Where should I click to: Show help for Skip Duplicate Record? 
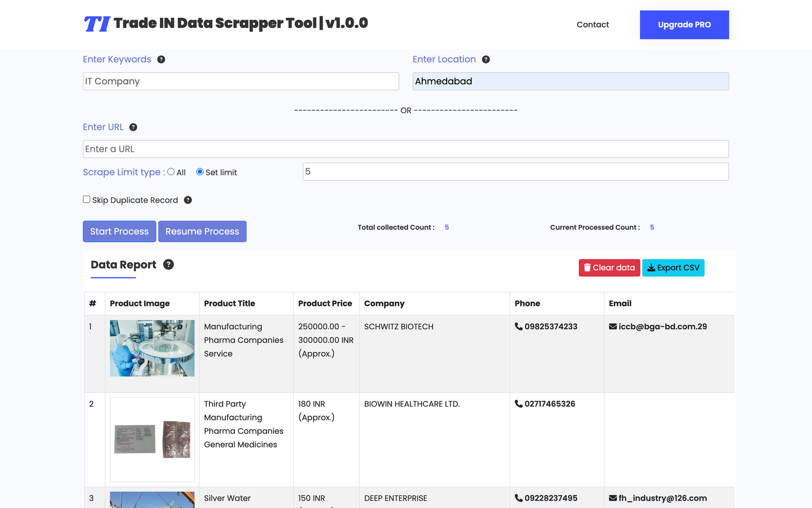pyautogui.click(x=188, y=200)
